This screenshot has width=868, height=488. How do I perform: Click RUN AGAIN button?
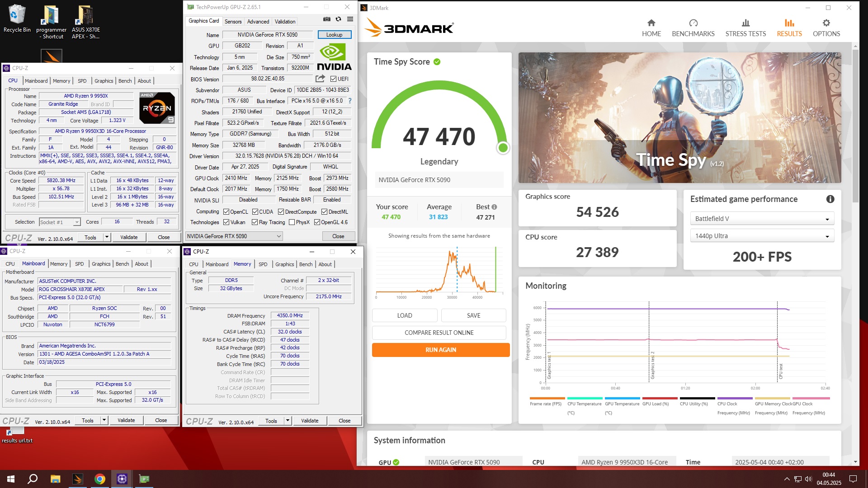(x=441, y=350)
